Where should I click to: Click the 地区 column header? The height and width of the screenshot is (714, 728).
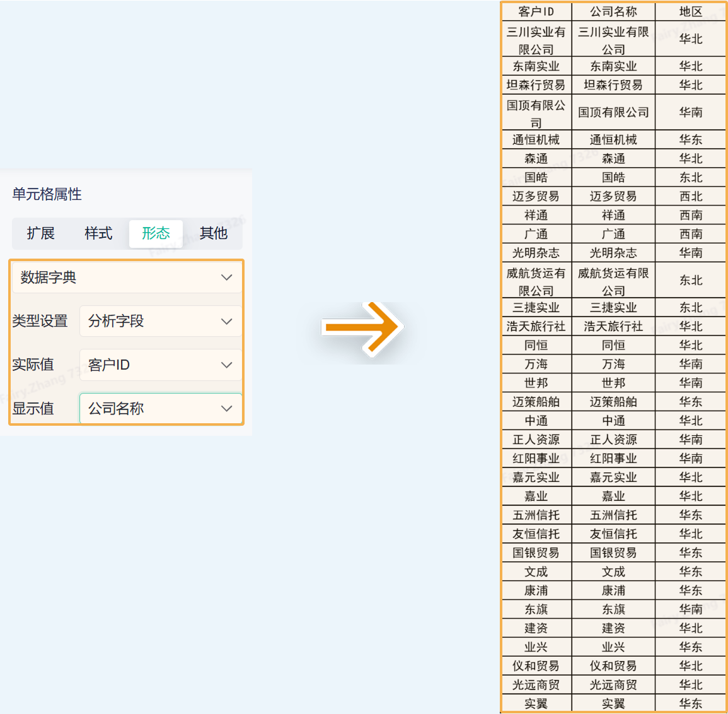tap(690, 11)
